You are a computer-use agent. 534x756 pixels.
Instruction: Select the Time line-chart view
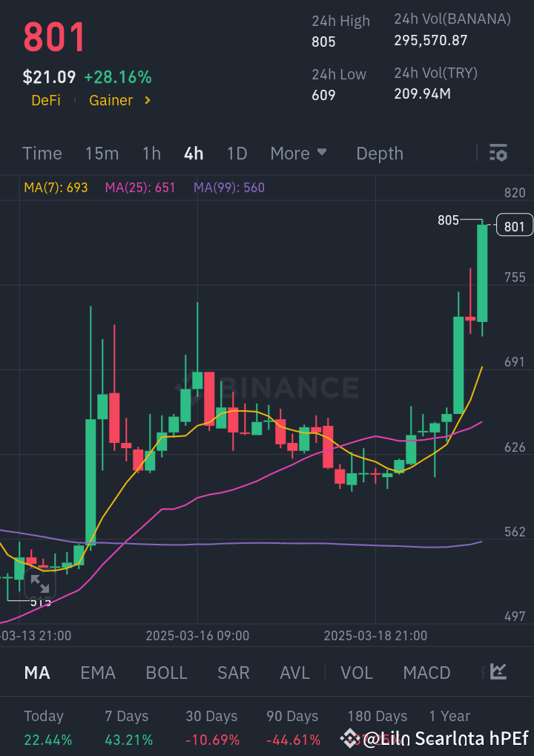click(x=42, y=154)
